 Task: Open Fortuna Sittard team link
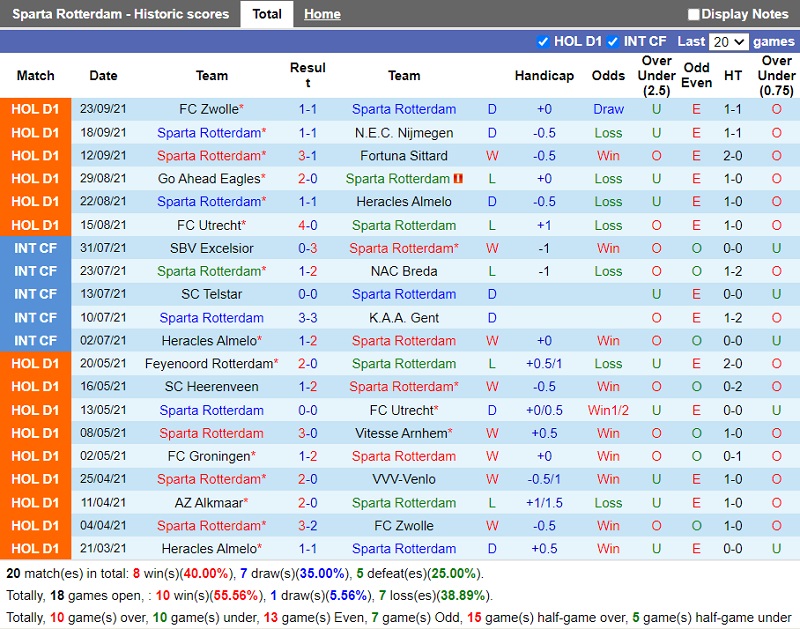[x=404, y=156]
